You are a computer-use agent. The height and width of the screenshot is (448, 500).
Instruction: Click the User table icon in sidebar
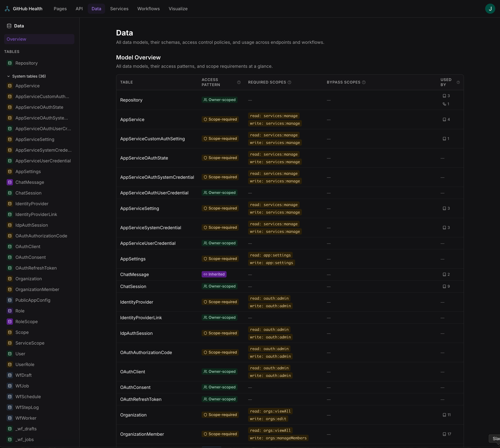point(10,354)
